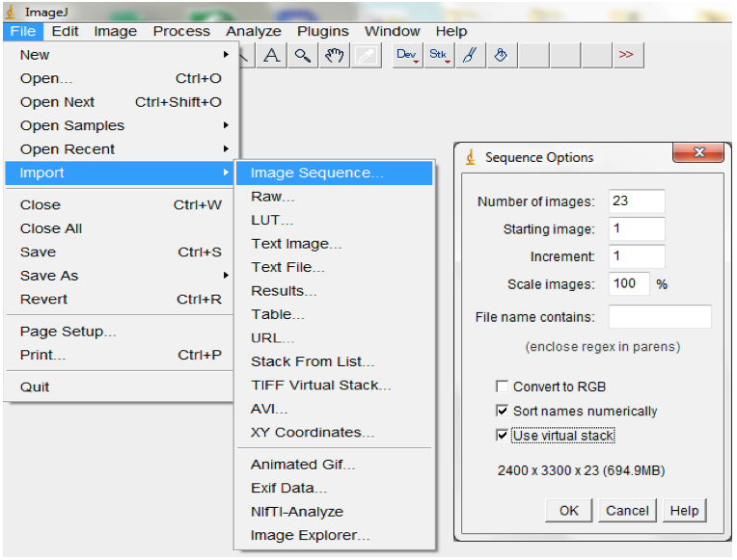Choose URL... import option

pyautogui.click(x=334, y=338)
